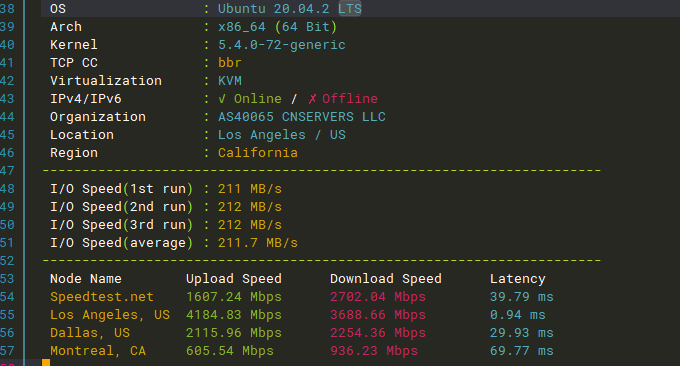Click the 'Ubuntu 20.04.2' OS value
This screenshot has height=366, width=680.
pos(274,9)
